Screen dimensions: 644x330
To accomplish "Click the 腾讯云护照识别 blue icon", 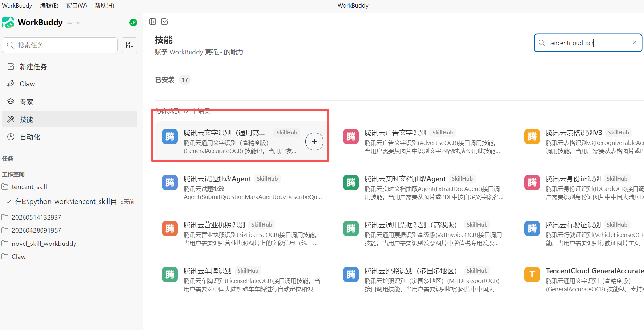I will tap(351, 275).
